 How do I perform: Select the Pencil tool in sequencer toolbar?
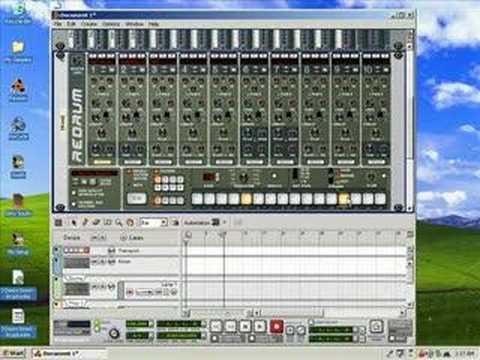(85, 222)
